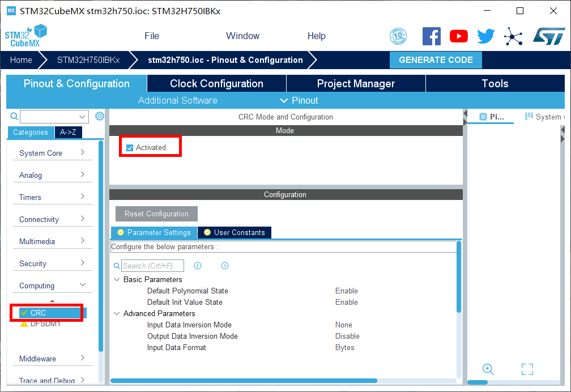Expand the System Core category
Screen dimensions: 571x392
(x=52, y=153)
